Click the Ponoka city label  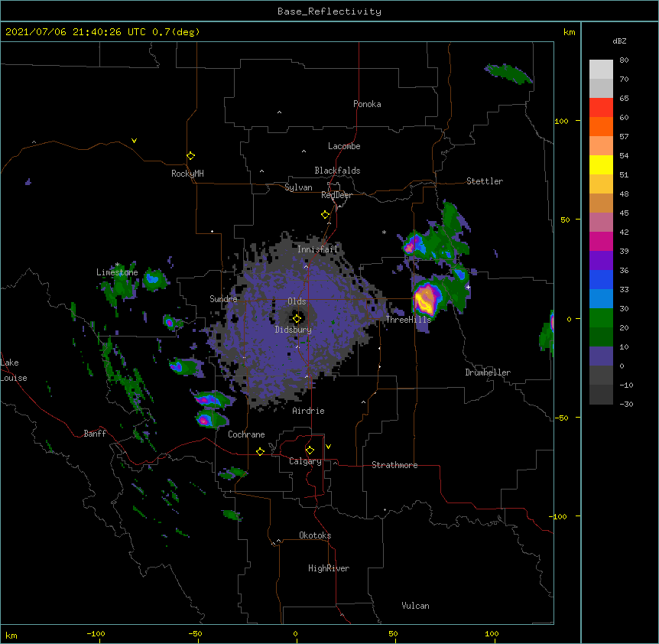coord(367,104)
